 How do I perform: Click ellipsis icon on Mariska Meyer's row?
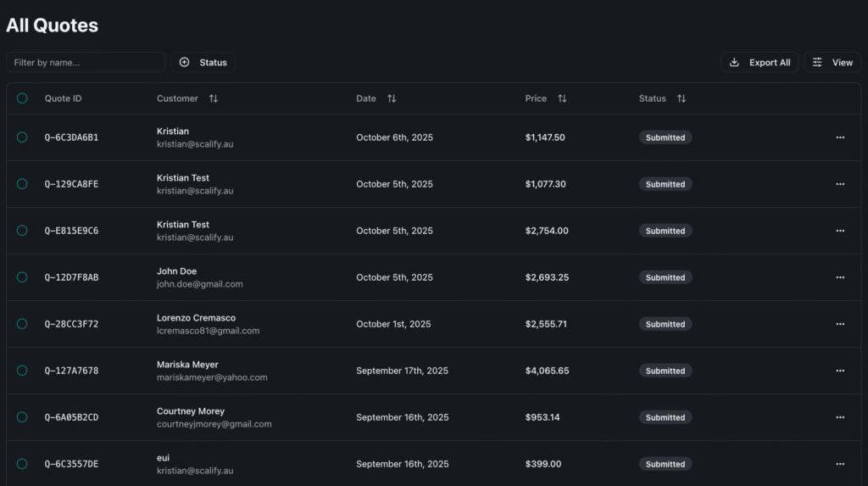coord(839,371)
